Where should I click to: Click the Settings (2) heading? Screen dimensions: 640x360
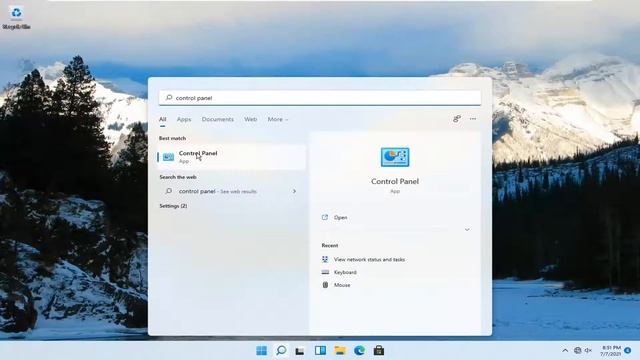tap(173, 206)
